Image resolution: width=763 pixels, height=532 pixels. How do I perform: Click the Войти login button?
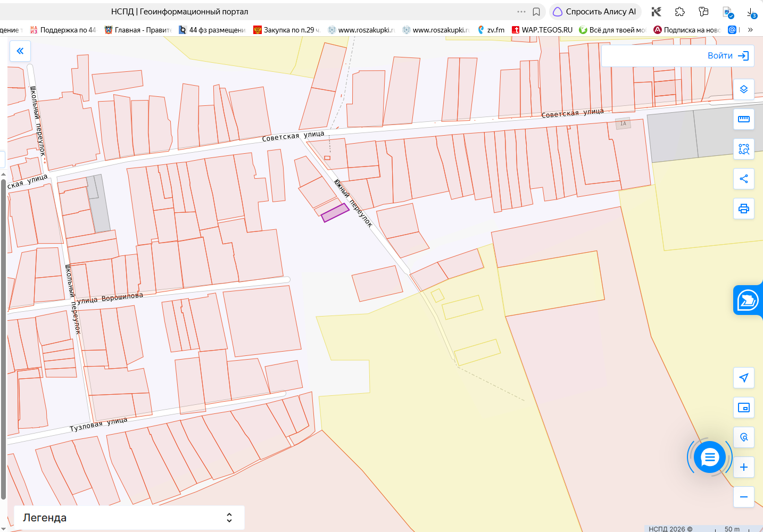click(x=728, y=56)
